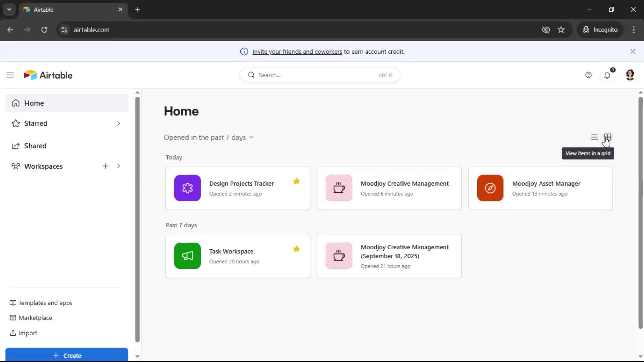The height and width of the screenshot is (362, 644).
Task: Click the tracking protection eye icon
Action: tap(546, 29)
